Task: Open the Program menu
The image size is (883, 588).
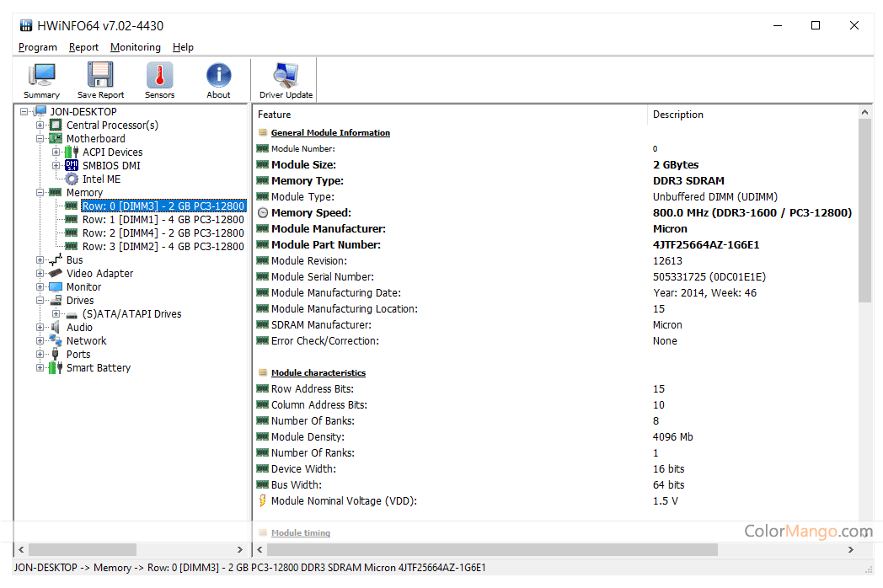Action: [x=37, y=47]
